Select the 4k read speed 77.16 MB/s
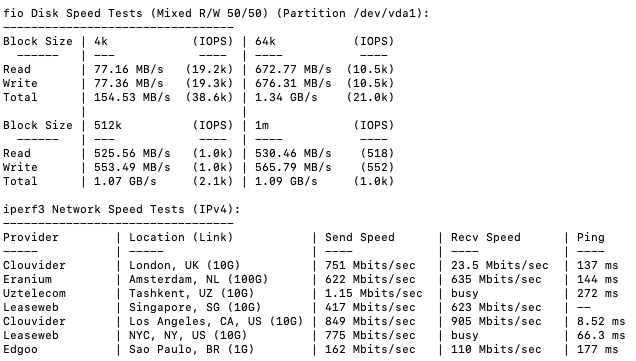 click(129, 69)
